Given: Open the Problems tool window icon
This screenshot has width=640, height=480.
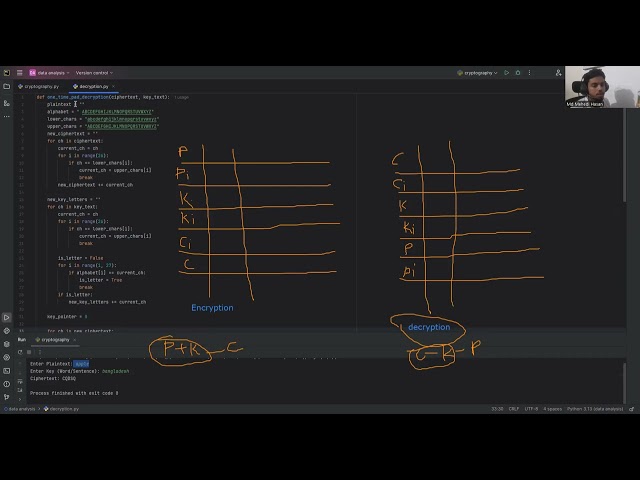Looking at the screenshot, I should click(7, 384).
